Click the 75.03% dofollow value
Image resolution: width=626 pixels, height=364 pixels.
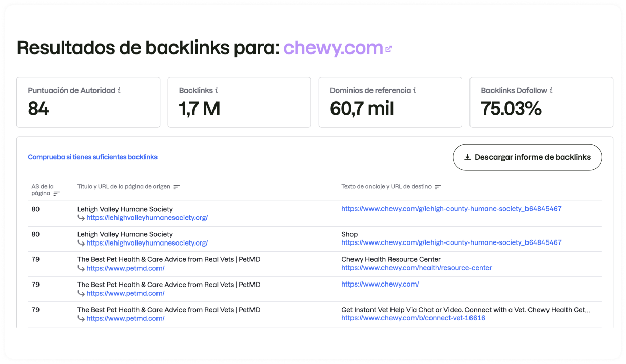(x=511, y=109)
